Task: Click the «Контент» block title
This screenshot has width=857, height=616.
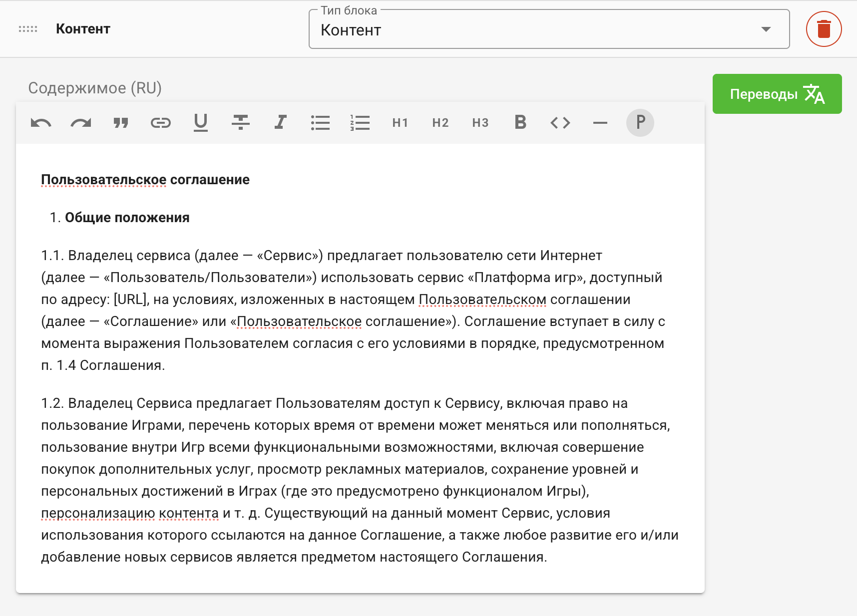Action: coord(83,29)
